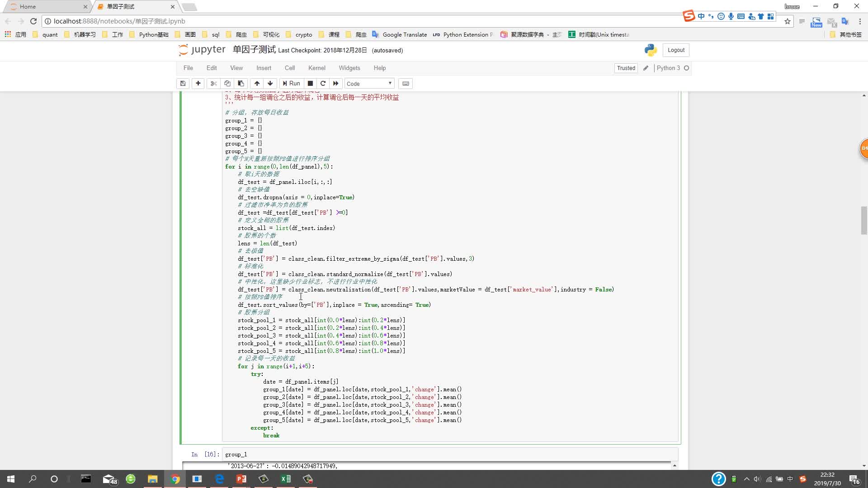
Task: Restart the kernel circular arrow icon
Action: 323,84
